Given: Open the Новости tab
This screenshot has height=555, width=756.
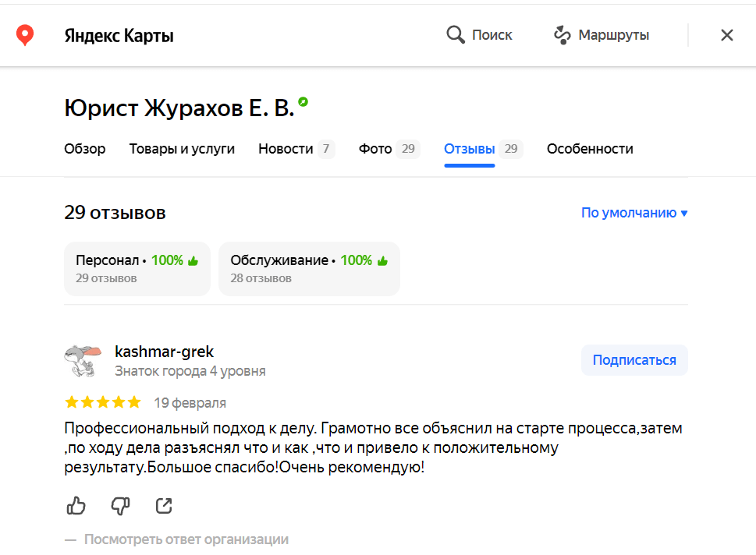Looking at the screenshot, I should pyautogui.click(x=296, y=149).
